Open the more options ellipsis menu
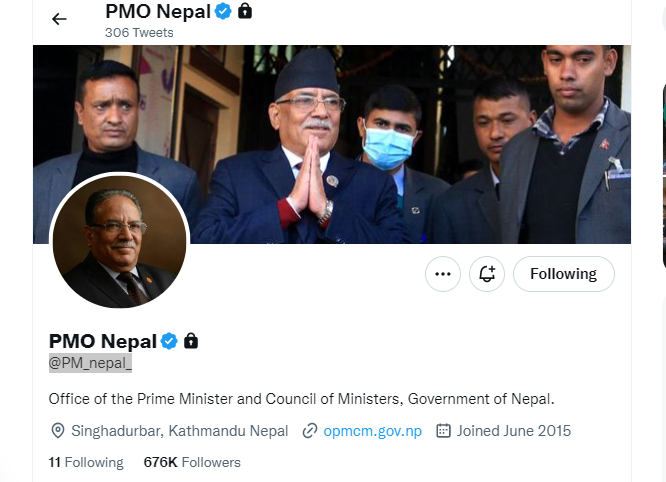 pos(443,273)
